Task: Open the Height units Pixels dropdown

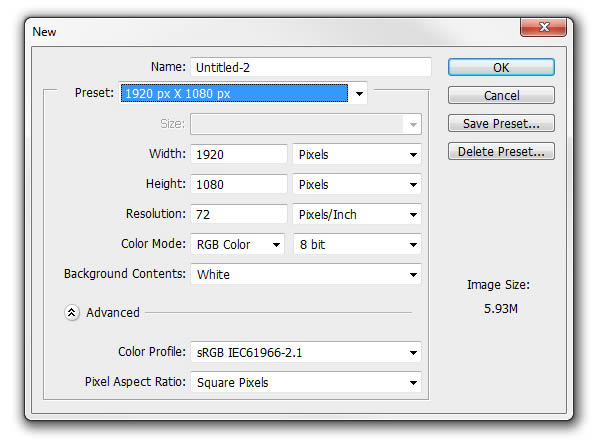Action: [357, 184]
